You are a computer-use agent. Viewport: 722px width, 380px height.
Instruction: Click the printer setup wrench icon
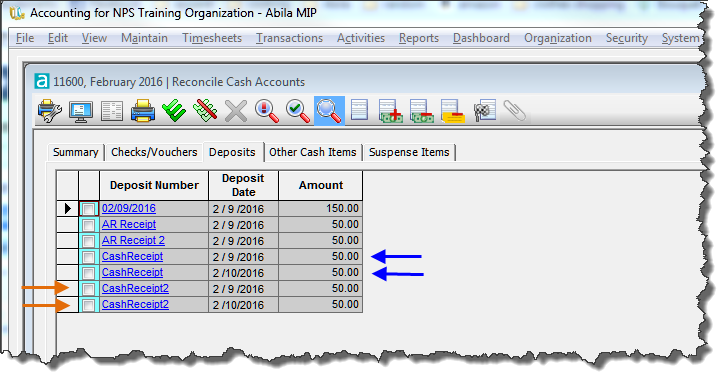[50, 111]
